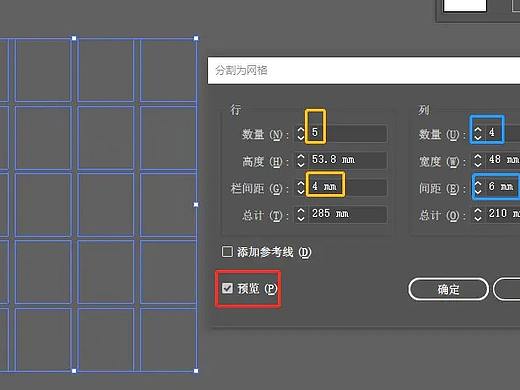
Task: Increase the row 数量 (N) stepper up arrow
Action: (x=301, y=129)
